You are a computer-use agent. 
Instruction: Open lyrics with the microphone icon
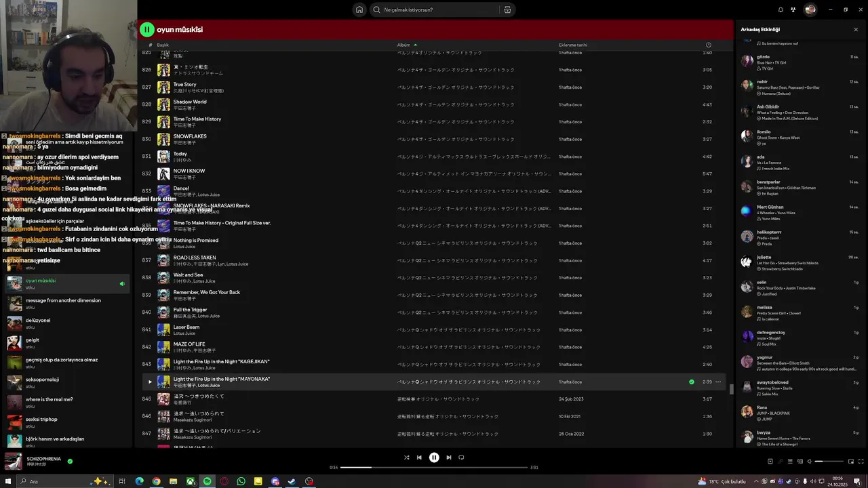pos(780,462)
